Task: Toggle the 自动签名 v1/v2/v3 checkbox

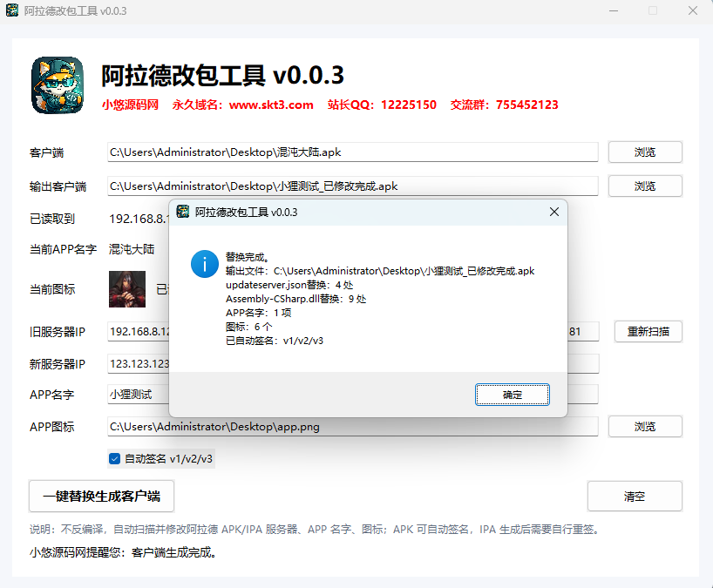Action: coord(114,458)
